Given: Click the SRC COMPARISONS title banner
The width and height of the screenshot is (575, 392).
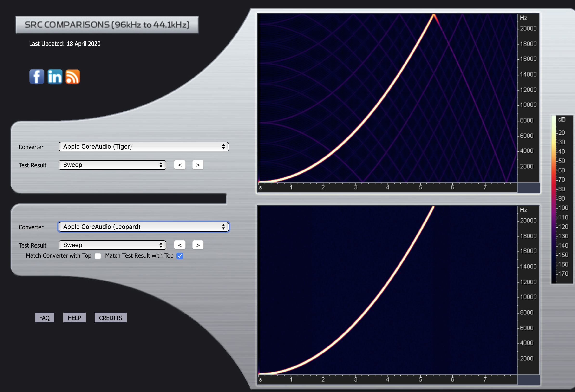Looking at the screenshot, I should (107, 25).
